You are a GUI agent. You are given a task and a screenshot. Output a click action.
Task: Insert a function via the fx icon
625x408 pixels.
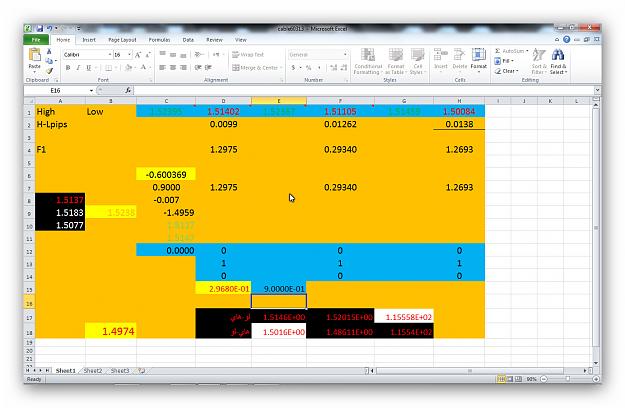(128, 90)
